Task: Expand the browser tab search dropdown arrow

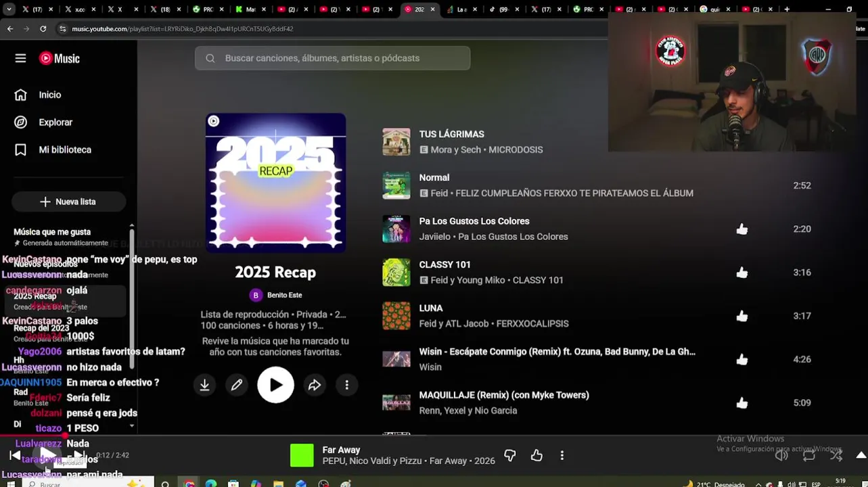Action: 9,9
